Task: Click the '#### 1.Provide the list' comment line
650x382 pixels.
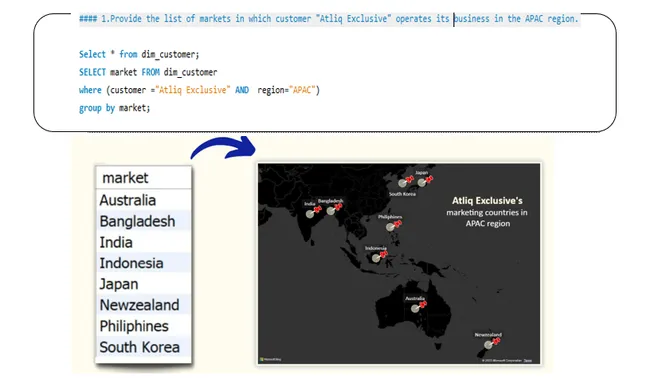Action: point(330,19)
